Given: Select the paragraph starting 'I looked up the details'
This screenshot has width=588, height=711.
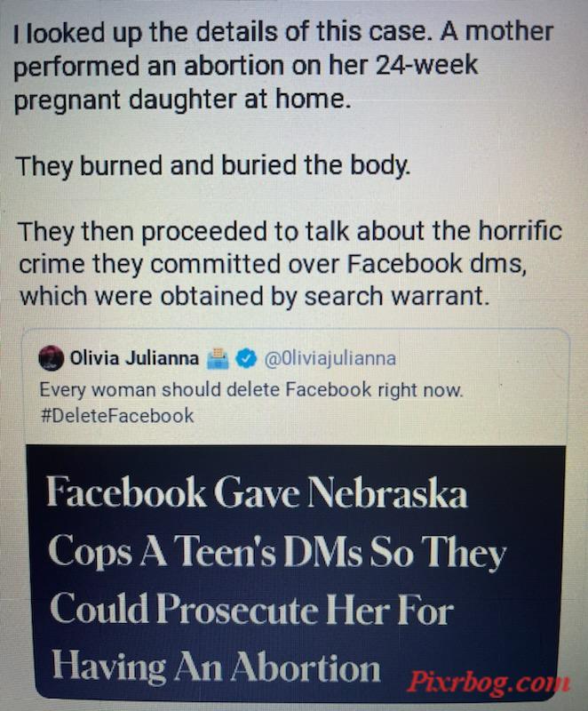Looking at the screenshot, I should (x=283, y=66).
